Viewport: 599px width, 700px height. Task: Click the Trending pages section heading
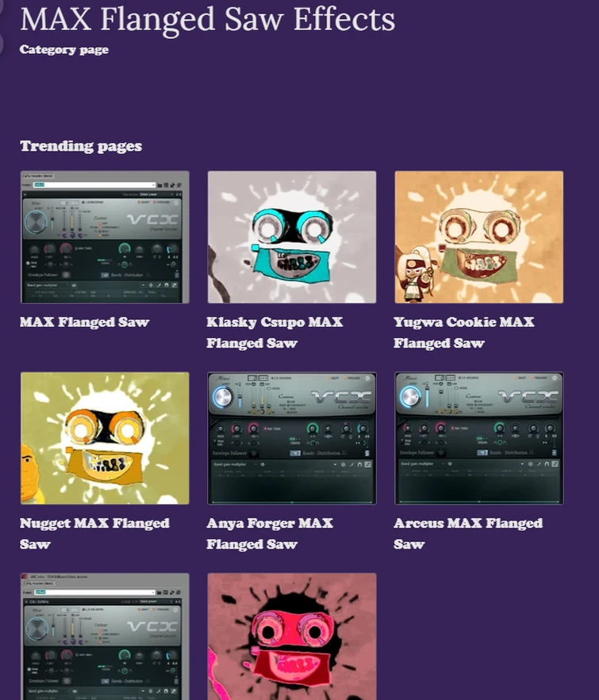[x=81, y=146]
